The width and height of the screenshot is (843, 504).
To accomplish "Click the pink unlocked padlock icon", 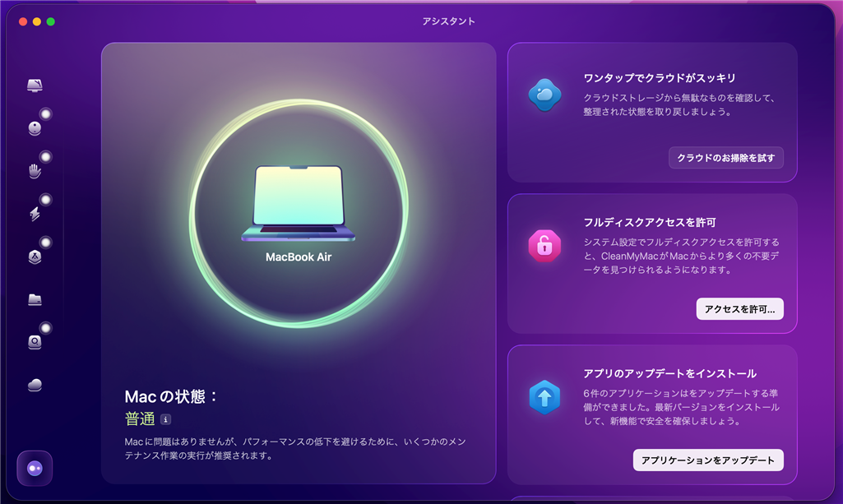I will [544, 246].
